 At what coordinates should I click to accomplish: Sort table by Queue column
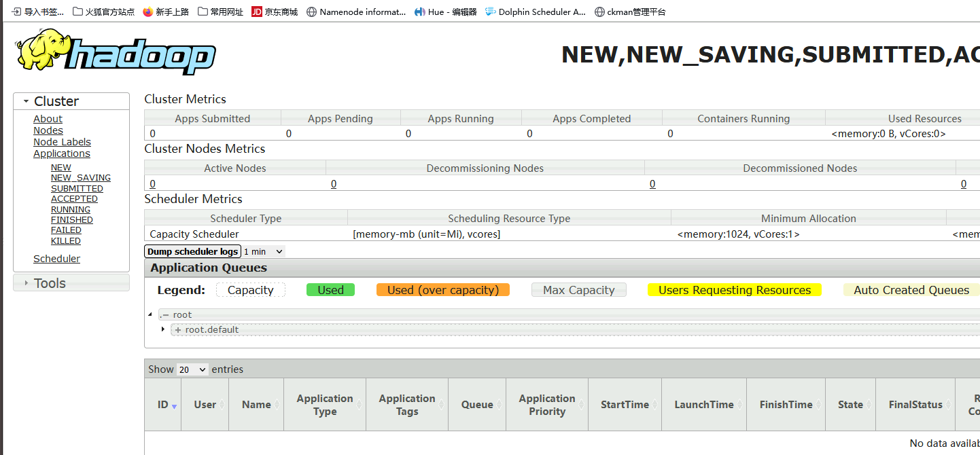(x=477, y=405)
